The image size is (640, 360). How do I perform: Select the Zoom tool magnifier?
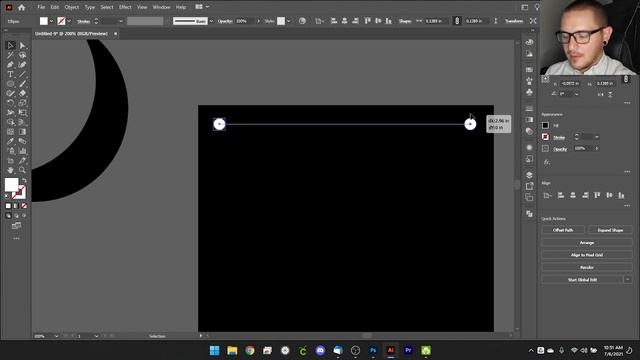click(22, 170)
